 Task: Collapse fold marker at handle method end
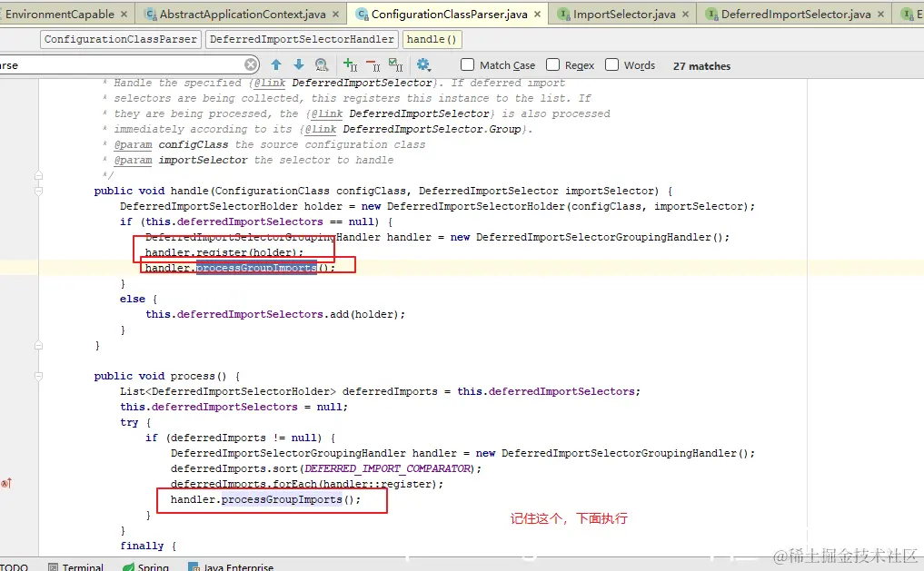[38, 346]
